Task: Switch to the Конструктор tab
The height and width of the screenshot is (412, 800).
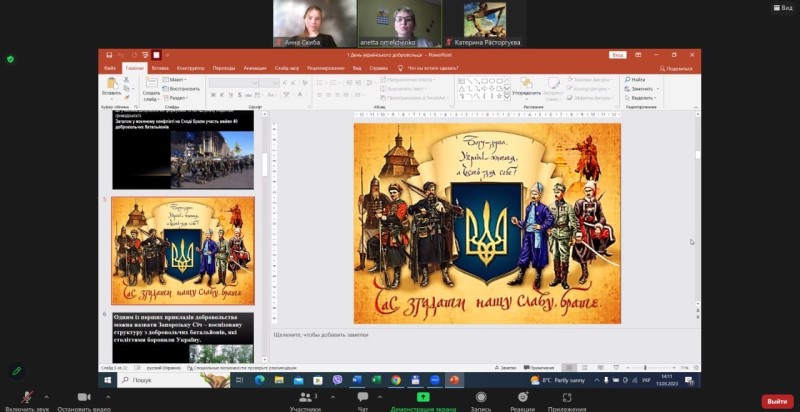Action: tap(191, 68)
